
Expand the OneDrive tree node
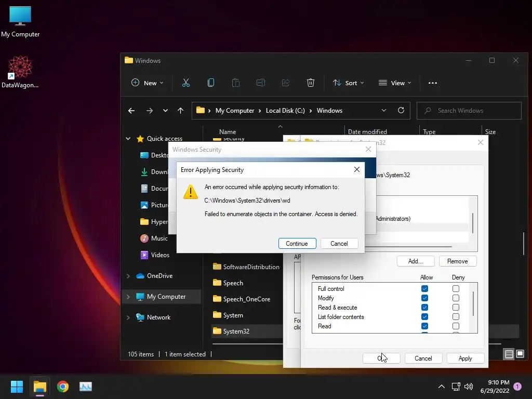(128, 276)
